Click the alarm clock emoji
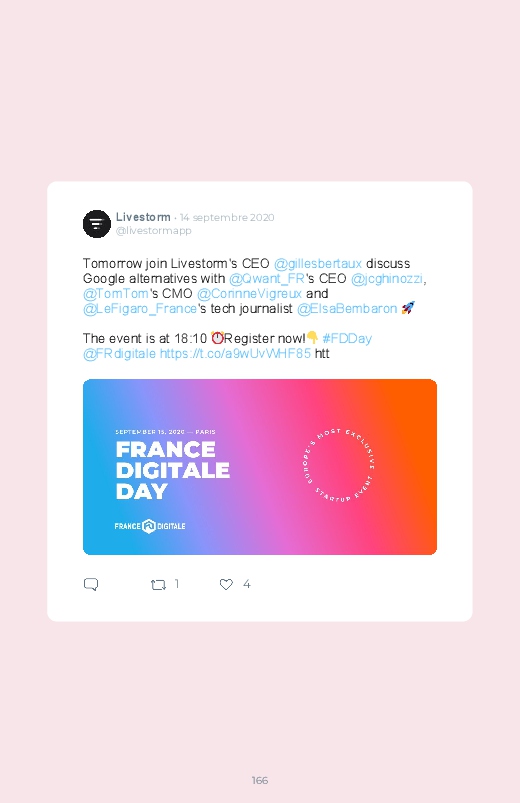This screenshot has height=803, width=520. click(217, 338)
